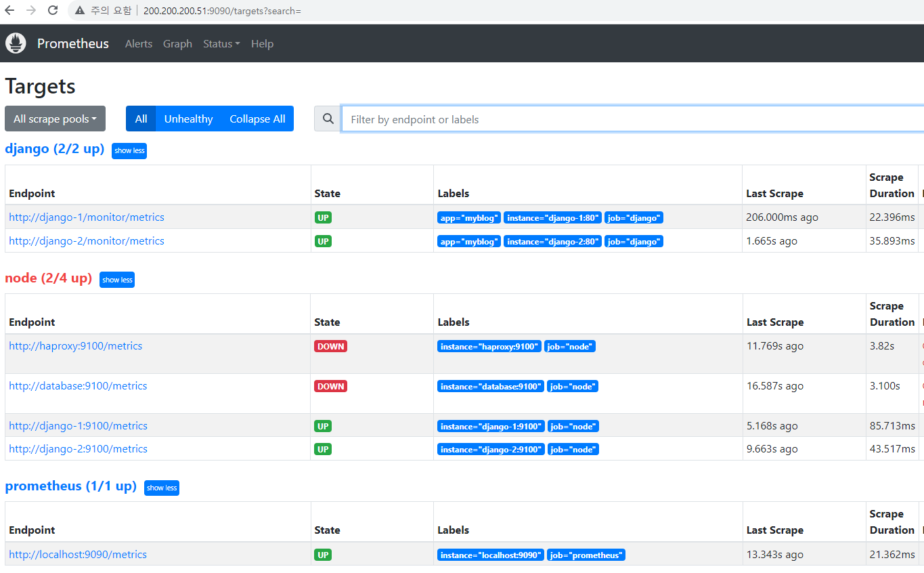Click the instance="django-1:80" label

click(552, 218)
